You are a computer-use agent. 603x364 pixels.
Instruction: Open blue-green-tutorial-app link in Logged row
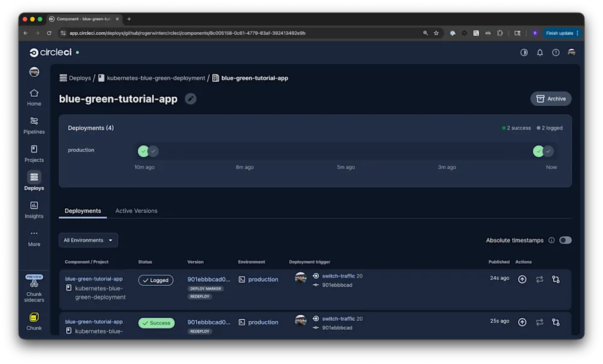[94, 279]
